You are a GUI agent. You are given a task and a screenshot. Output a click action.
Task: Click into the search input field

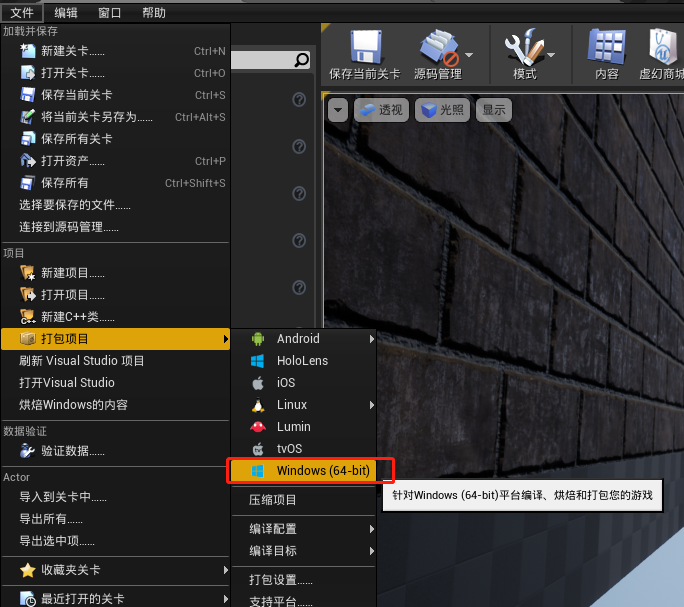(262, 60)
